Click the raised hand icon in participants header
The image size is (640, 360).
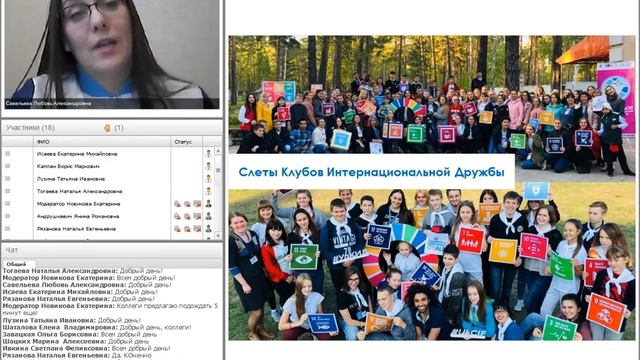[107, 128]
